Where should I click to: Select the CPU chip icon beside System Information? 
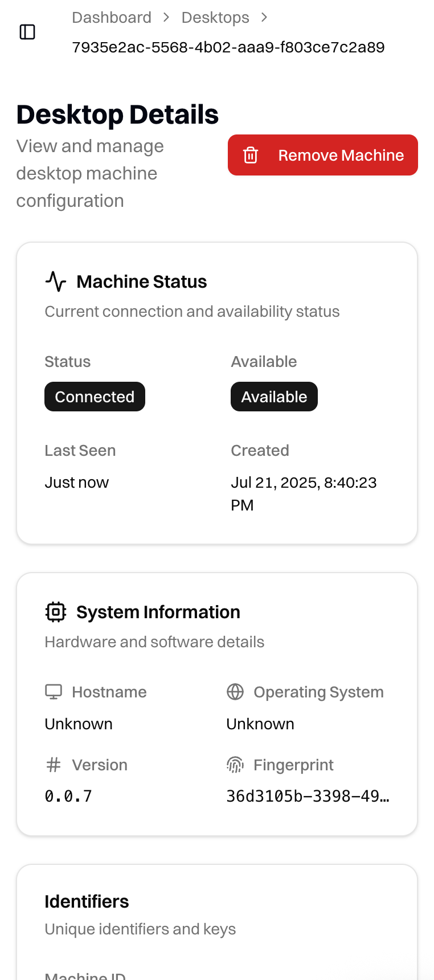(55, 612)
